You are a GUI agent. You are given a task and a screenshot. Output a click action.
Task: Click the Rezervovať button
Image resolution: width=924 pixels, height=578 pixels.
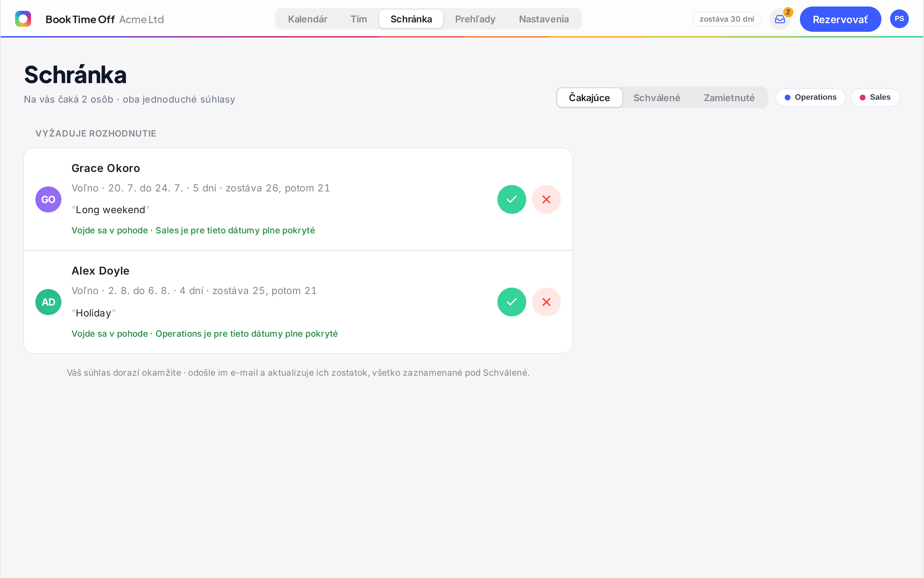point(840,19)
